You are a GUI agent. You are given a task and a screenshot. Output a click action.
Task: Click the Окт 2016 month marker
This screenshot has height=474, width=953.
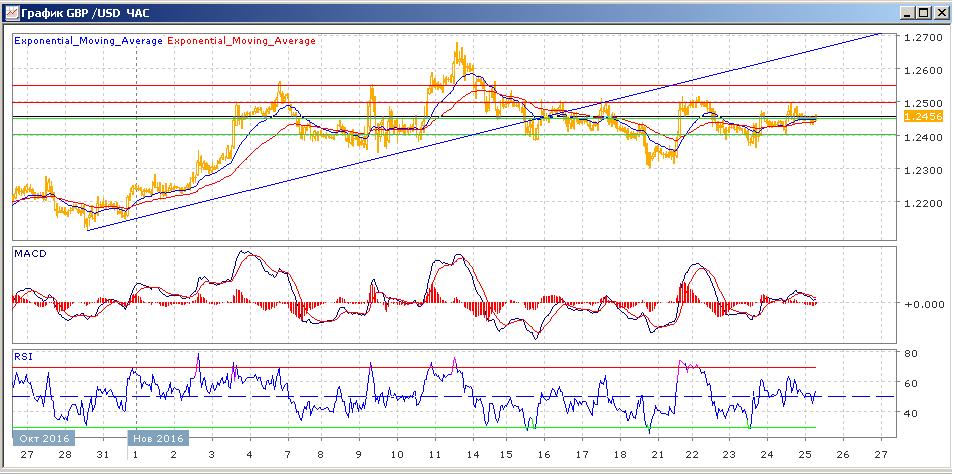coord(43,438)
